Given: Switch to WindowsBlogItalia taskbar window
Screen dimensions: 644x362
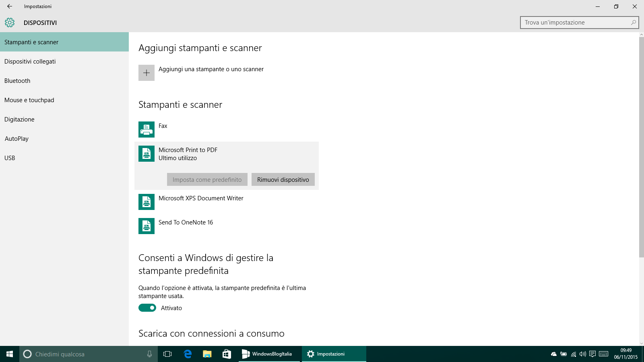Looking at the screenshot, I should coord(269,354).
